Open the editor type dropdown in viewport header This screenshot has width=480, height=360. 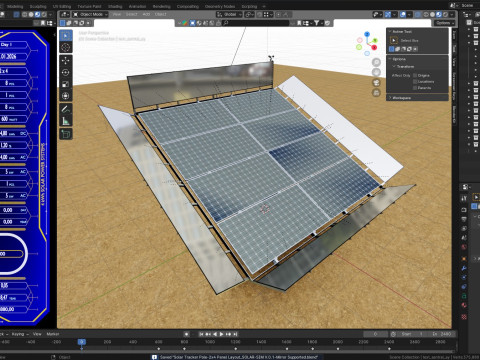tap(64, 14)
